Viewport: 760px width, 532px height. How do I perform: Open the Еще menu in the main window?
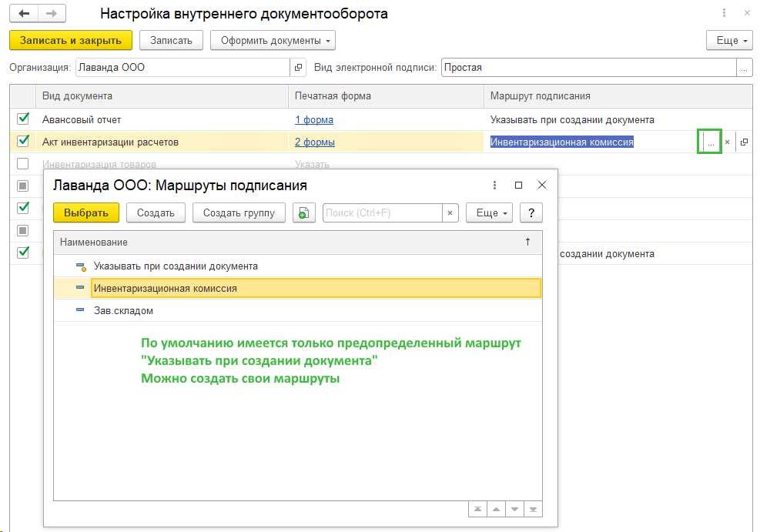tap(729, 40)
